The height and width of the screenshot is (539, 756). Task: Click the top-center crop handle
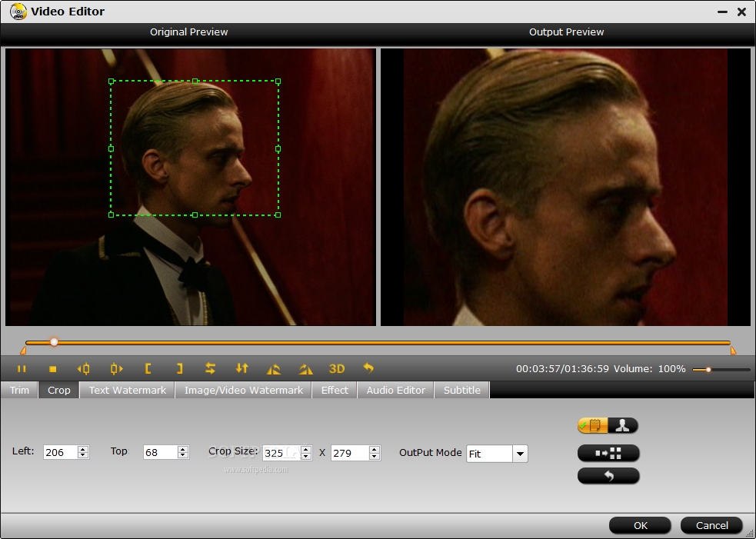coord(195,82)
